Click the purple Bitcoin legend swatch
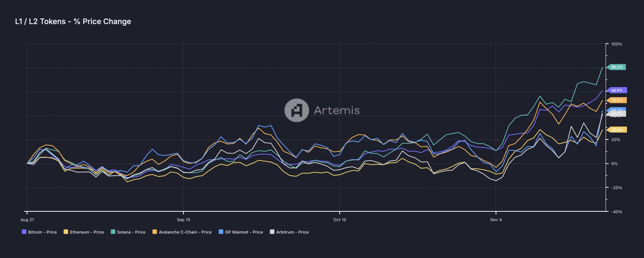This screenshot has height=258, width=644. point(24,232)
